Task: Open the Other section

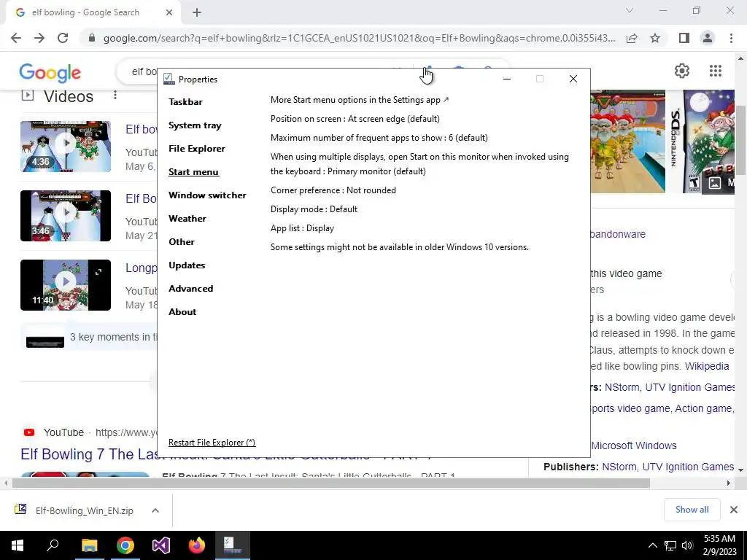Action: [x=182, y=242]
